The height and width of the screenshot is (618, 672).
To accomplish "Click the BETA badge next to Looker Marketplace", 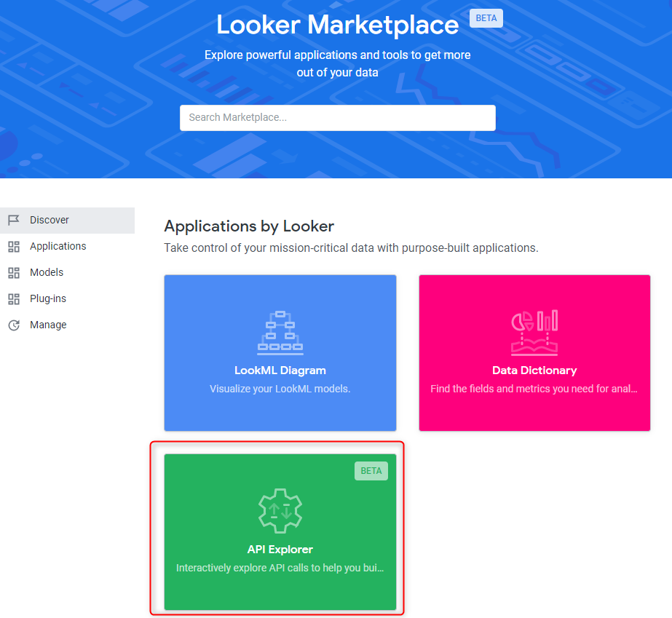I will (486, 17).
